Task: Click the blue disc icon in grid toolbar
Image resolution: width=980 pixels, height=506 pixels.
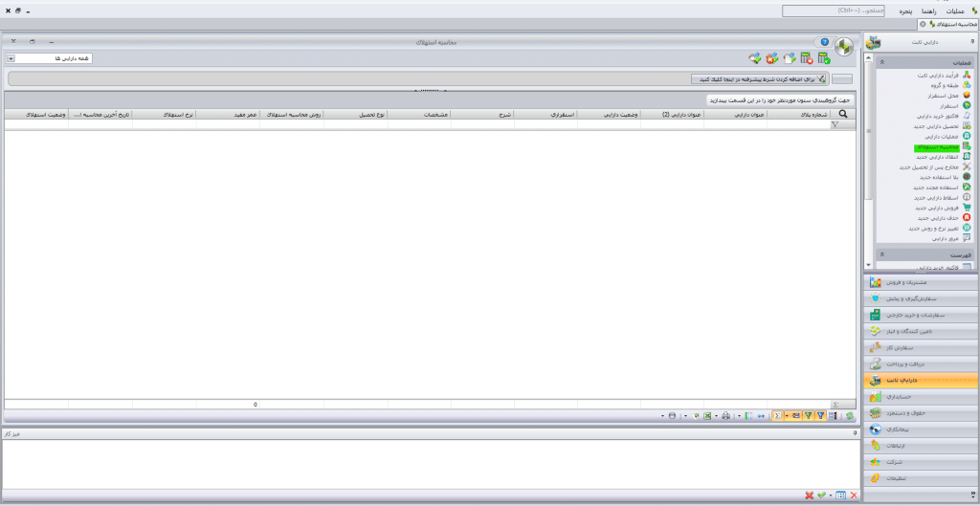Action: 672,415
